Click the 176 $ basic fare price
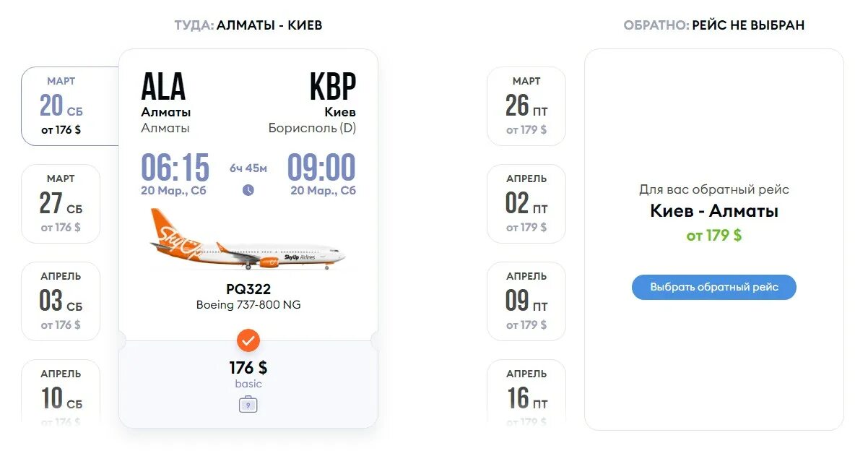The width and height of the screenshot is (868, 451). pyautogui.click(x=248, y=368)
